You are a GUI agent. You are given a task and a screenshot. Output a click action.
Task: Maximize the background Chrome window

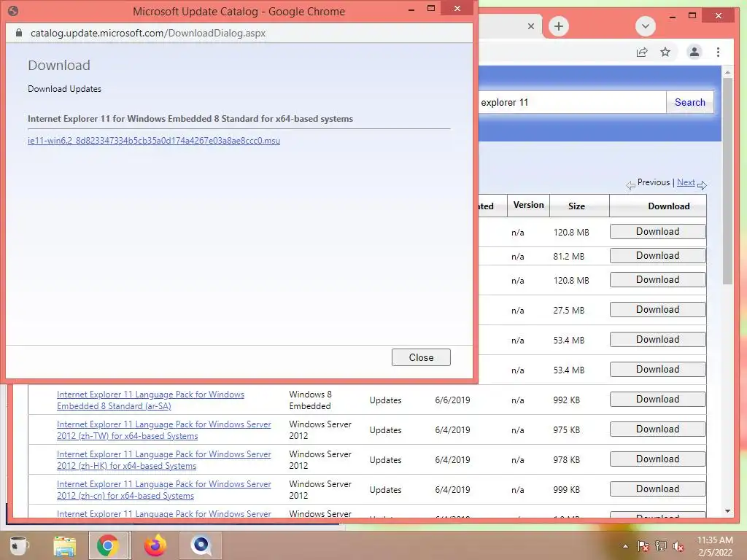692,16
